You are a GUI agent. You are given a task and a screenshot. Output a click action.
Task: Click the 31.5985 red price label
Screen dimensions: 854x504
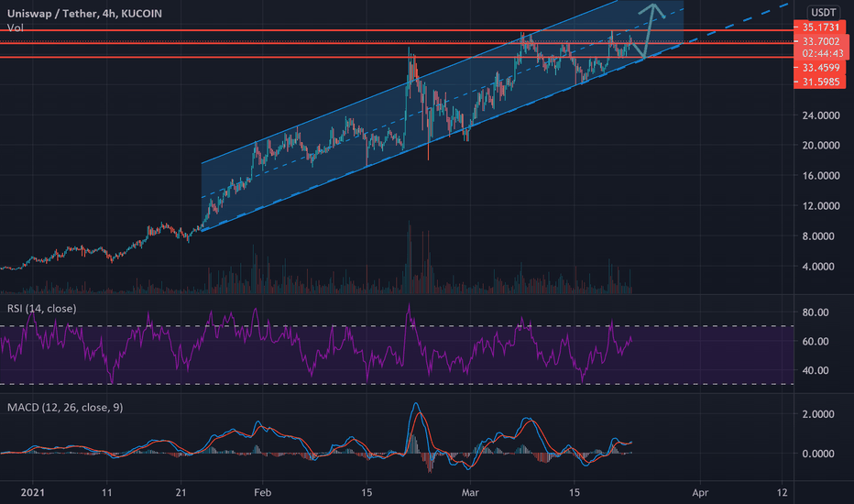pyautogui.click(x=820, y=82)
